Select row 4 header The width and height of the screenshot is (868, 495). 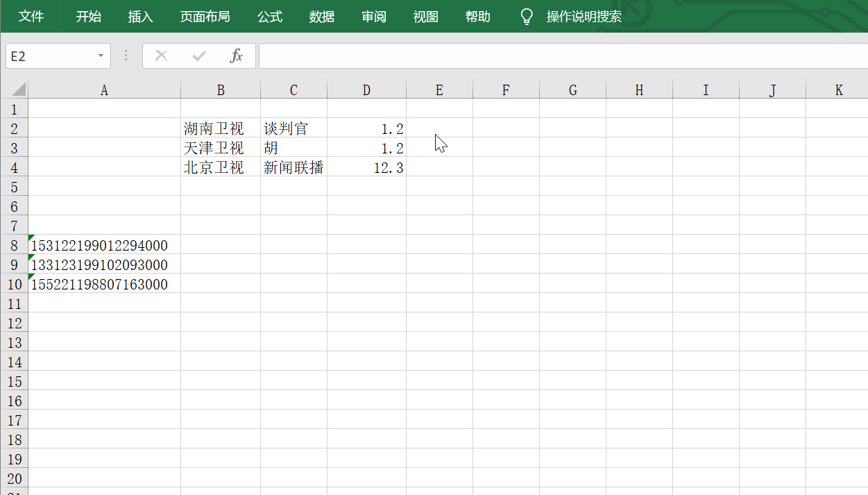(14, 167)
